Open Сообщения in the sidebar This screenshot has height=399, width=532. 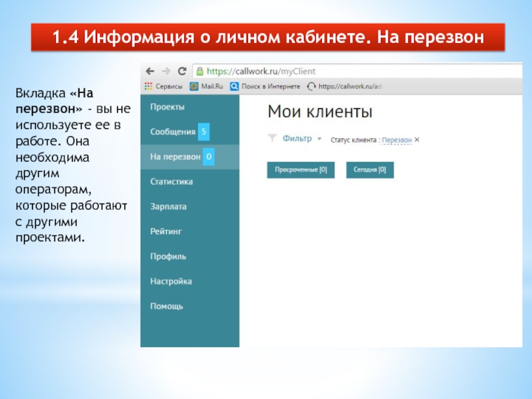(x=173, y=132)
